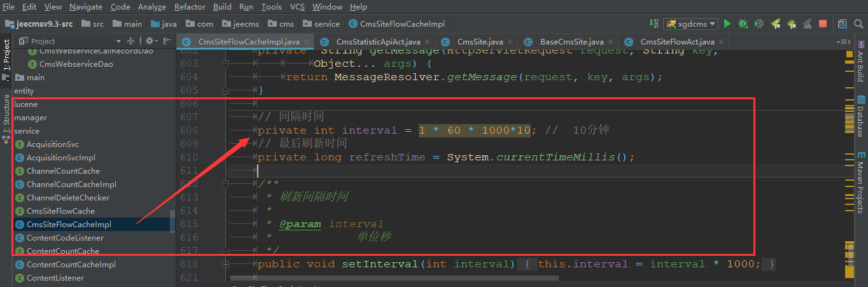The image size is (868, 287).
Task: Start debugging xgdcms with the bug icon
Action: pos(743,24)
